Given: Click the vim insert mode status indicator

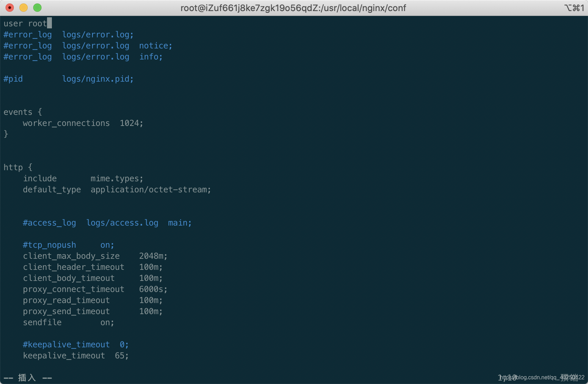Looking at the screenshot, I should click(x=28, y=378).
